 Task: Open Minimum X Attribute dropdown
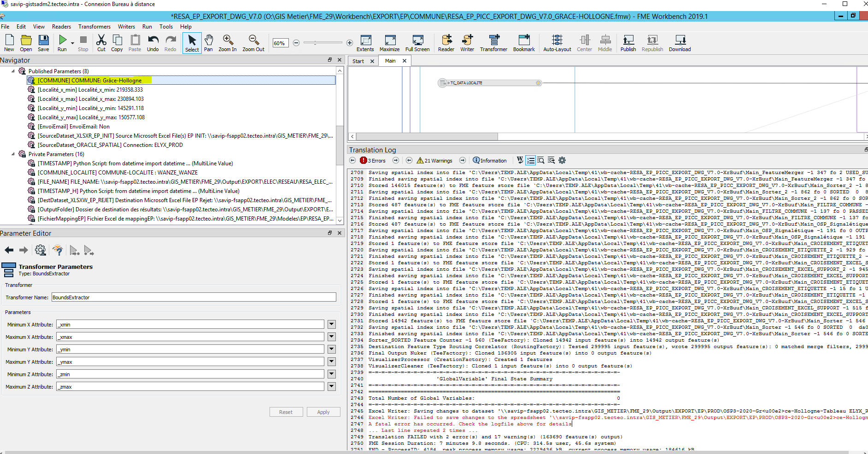pos(331,324)
